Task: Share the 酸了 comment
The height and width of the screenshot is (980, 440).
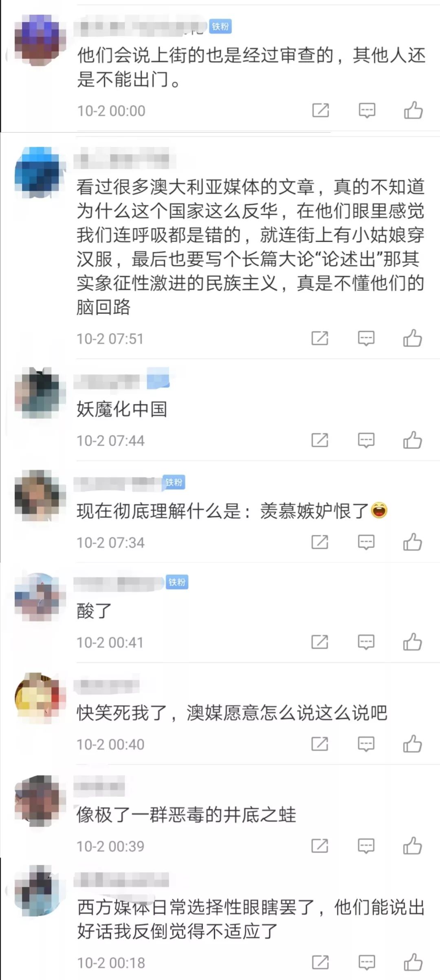Action: pyautogui.click(x=320, y=642)
